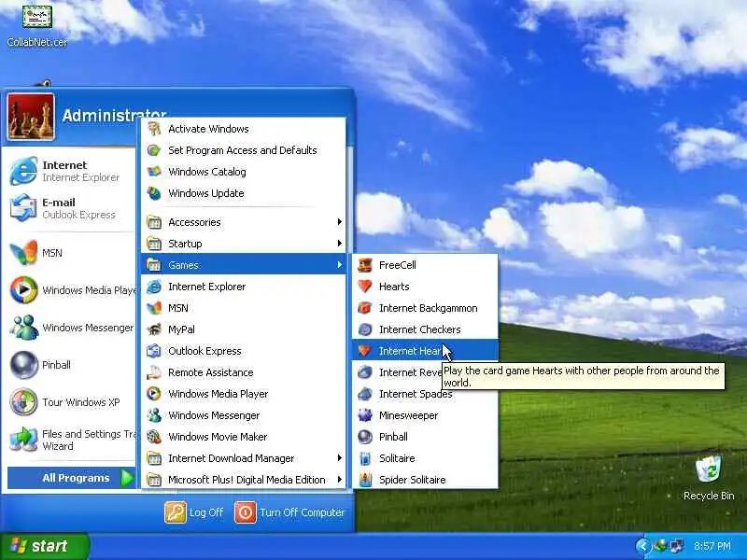747x560 pixels.
Task: Click the highlighted Internet Hearts entry
Action: point(425,351)
